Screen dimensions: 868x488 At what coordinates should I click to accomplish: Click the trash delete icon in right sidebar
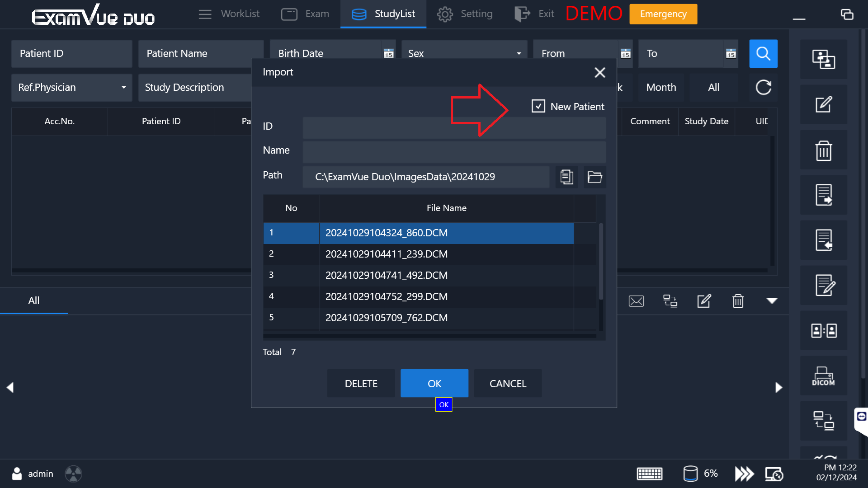(x=823, y=150)
